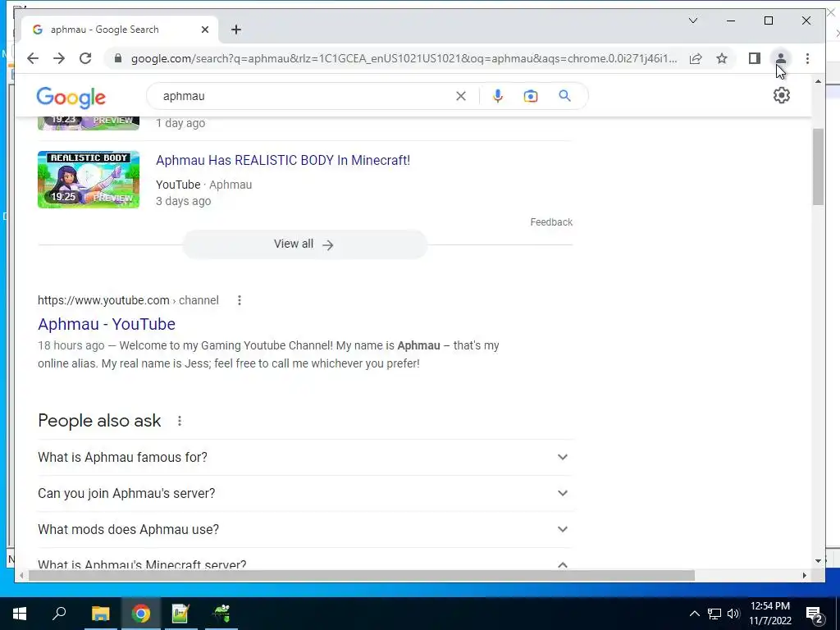The height and width of the screenshot is (630, 840).
Task: Open Windows taskbar search
Action: 59,614
